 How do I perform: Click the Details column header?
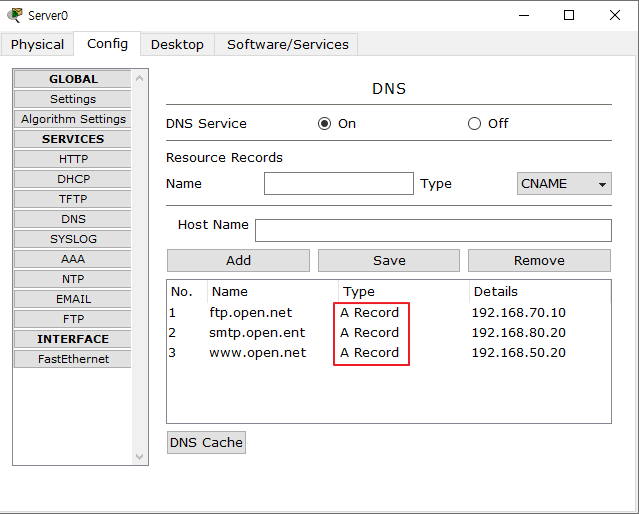540,291
